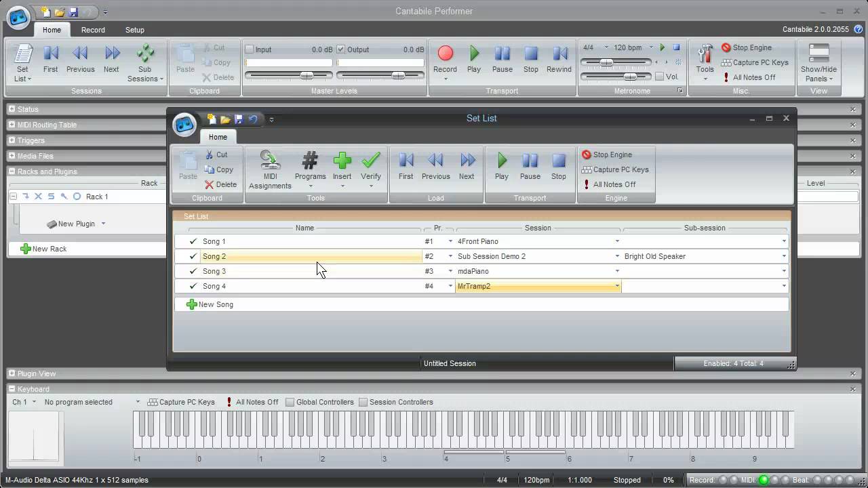The image size is (868, 488).
Task: Click Play in main window transport
Action: (474, 59)
